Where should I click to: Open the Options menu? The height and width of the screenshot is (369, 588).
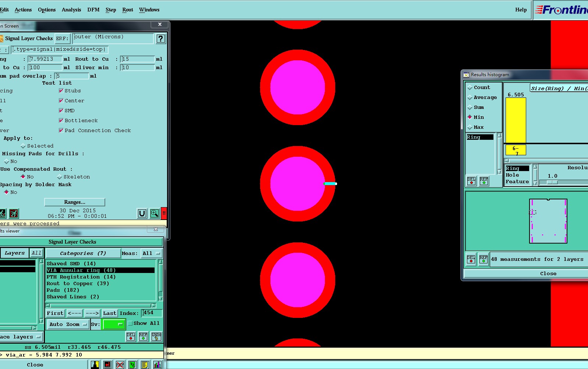tap(47, 10)
